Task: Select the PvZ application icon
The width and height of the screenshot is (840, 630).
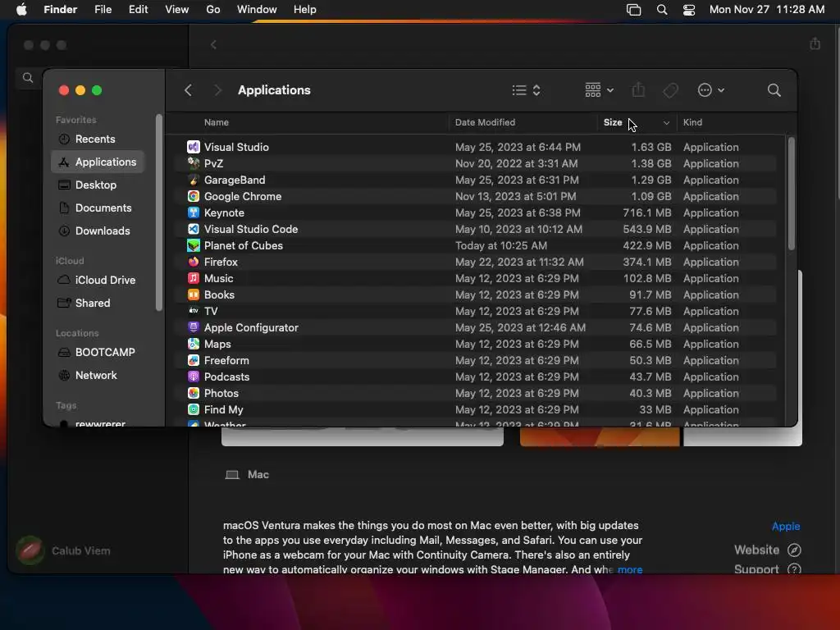Action: (194, 163)
